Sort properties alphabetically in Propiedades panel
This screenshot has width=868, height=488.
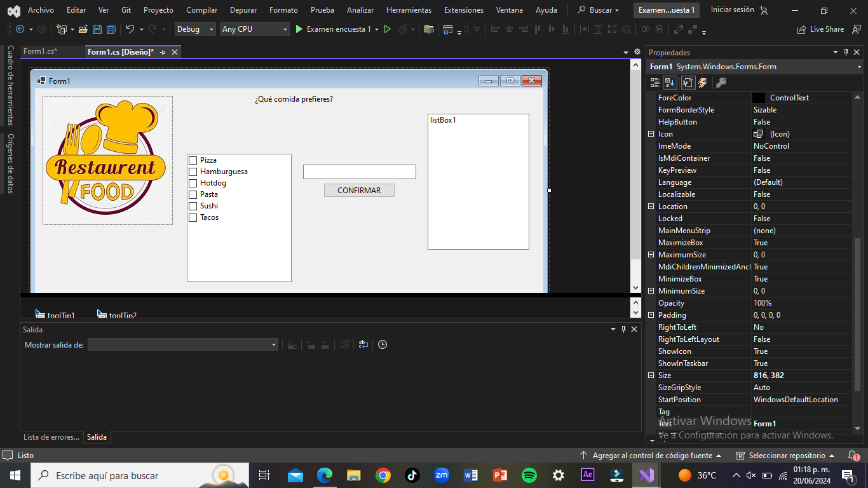(670, 83)
